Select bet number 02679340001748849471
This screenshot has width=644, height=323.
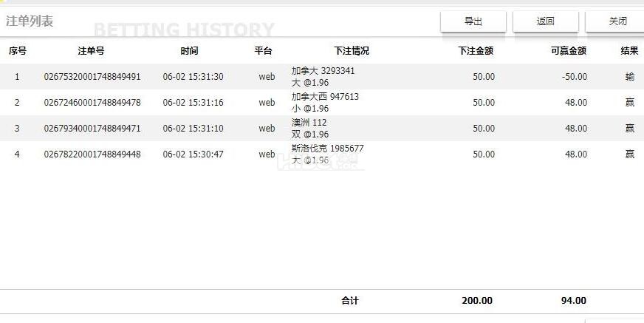pyautogui.click(x=92, y=129)
